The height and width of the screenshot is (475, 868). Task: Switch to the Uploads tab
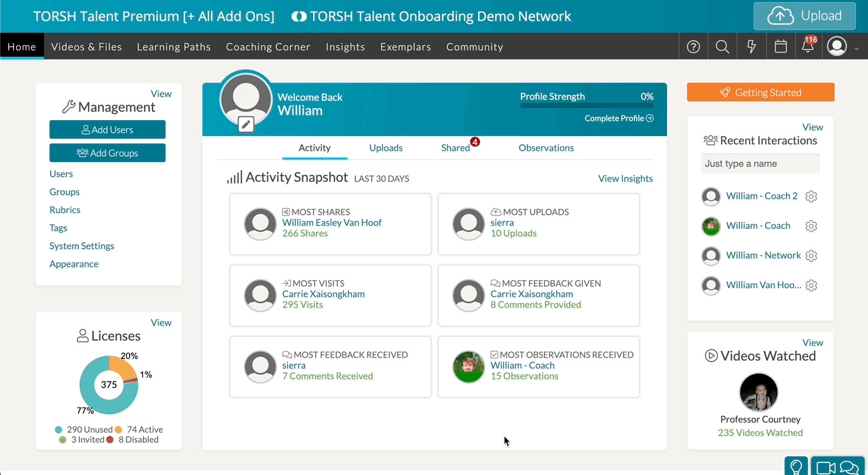386,148
